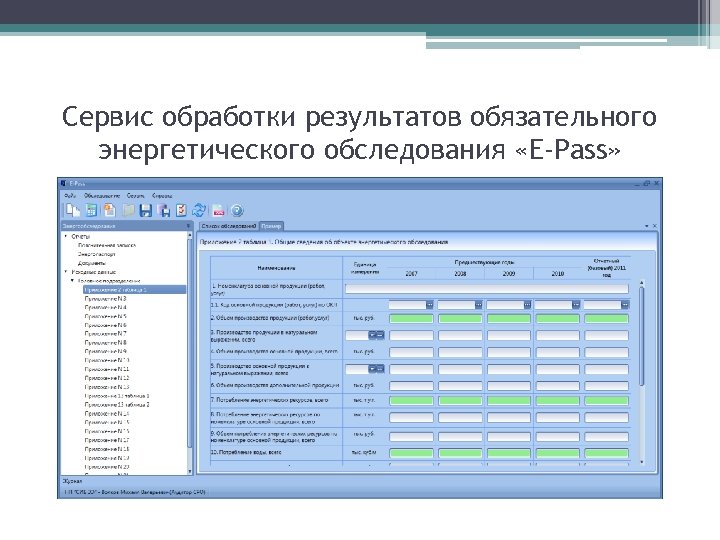Switch to the Список обследований tab
The width and height of the screenshot is (720, 540).
[229, 226]
